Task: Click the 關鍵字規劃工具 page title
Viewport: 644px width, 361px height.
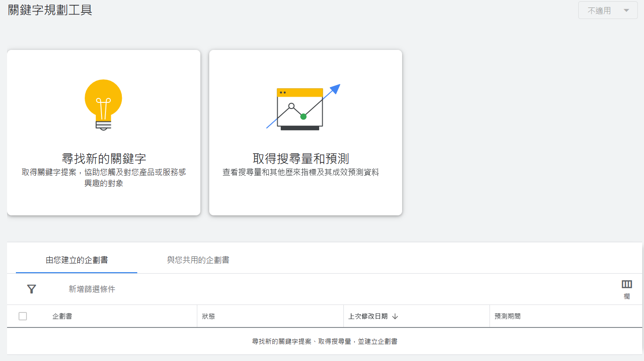Action: pos(50,10)
